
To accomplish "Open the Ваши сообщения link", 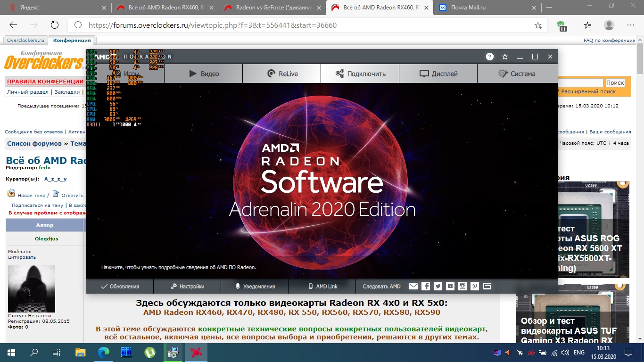I will tap(610, 132).
